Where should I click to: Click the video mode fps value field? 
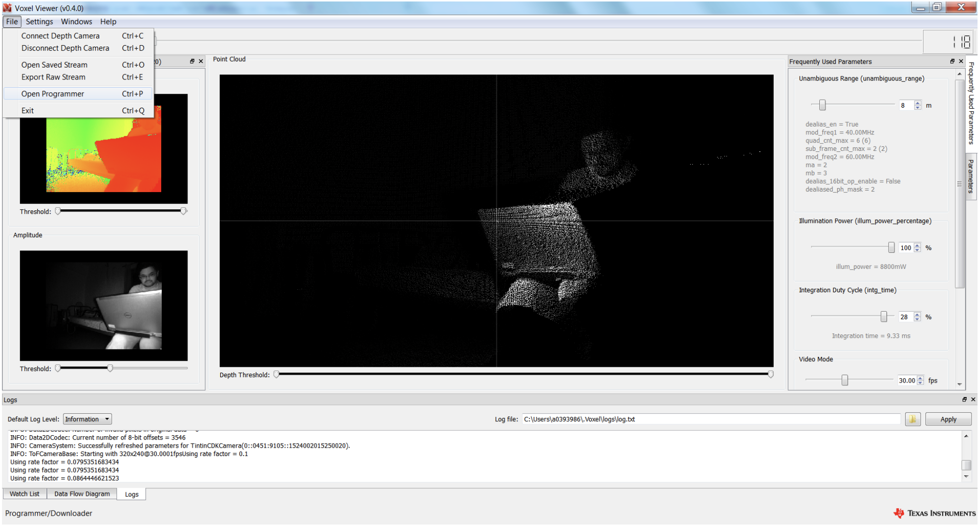907,381
